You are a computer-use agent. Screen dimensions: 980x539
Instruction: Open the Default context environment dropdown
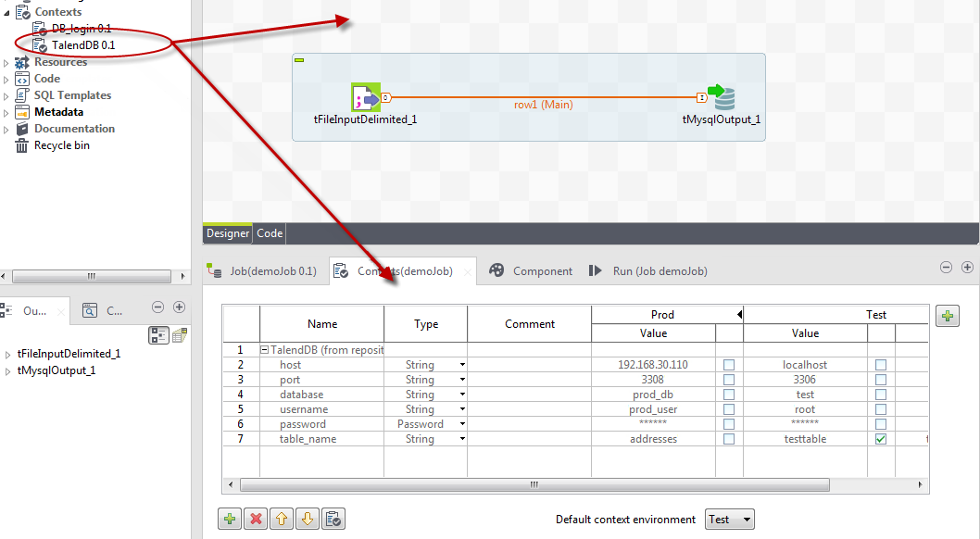(x=729, y=520)
